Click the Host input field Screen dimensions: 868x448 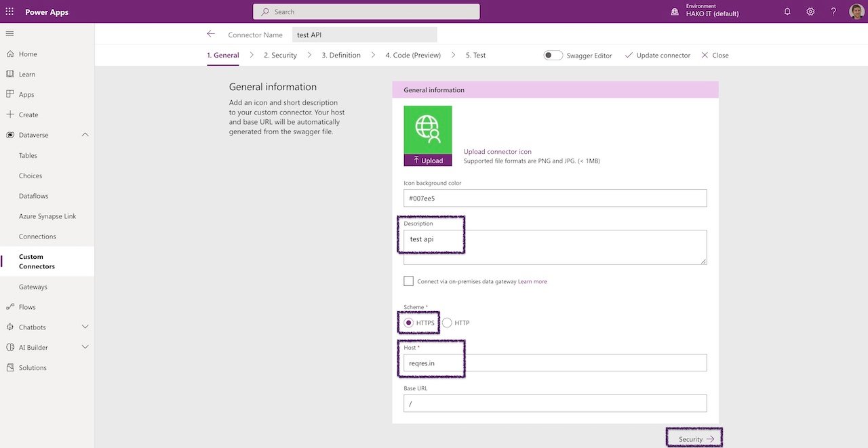[x=555, y=363]
